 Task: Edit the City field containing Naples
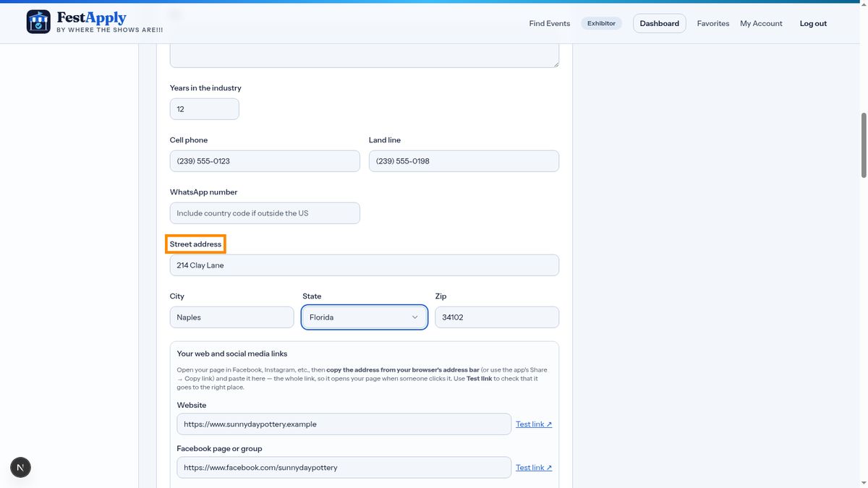point(232,317)
